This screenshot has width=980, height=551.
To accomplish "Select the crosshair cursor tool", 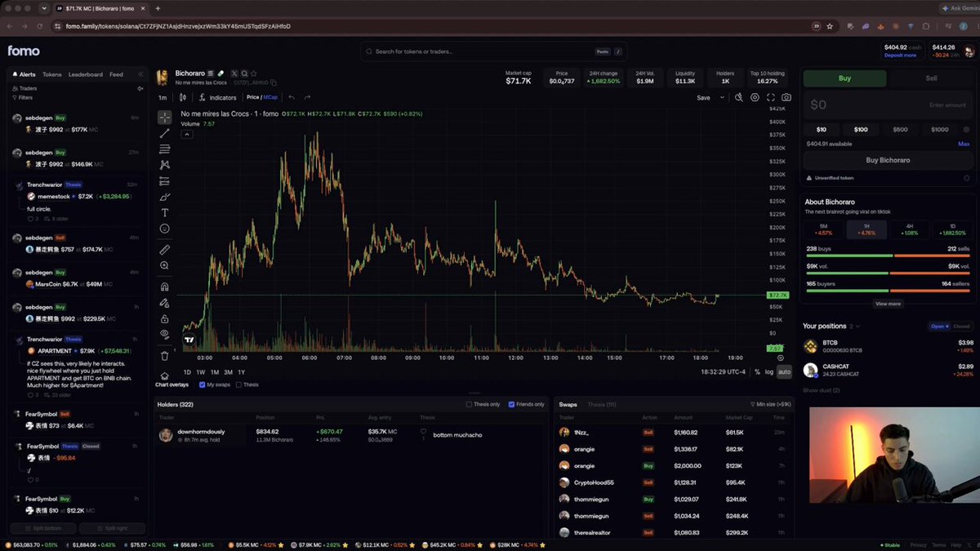I will pyautogui.click(x=164, y=118).
